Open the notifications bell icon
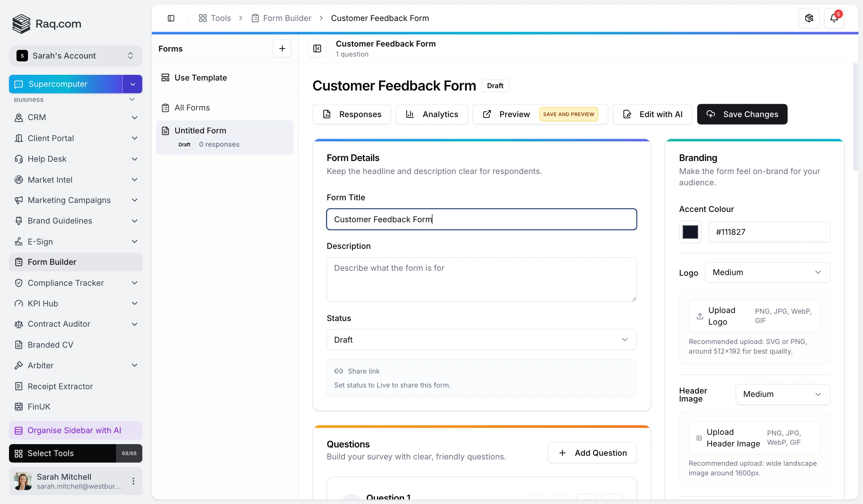863x504 pixels. [x=834, y=18]
